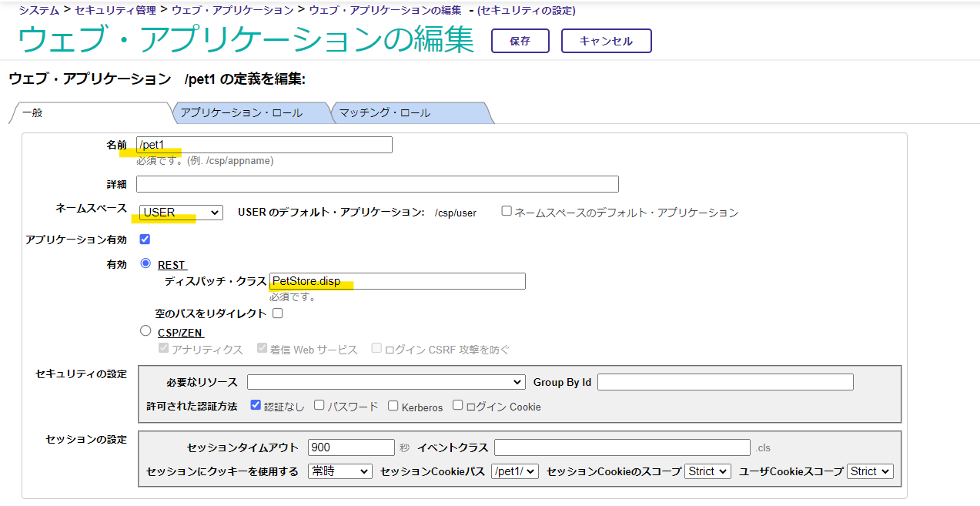Uncheck the アプリケーション有効 checkbox
Viewport: 980px width, 506px height.
point(145,240)
